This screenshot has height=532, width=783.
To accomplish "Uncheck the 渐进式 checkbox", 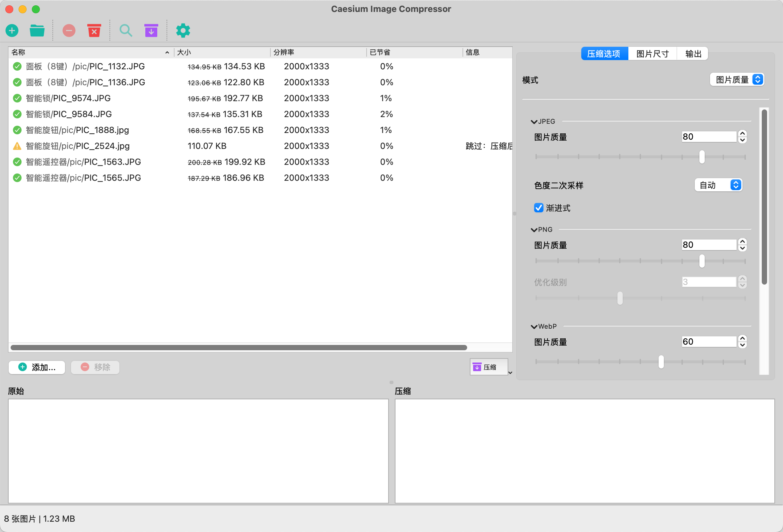I will [539, 208].
